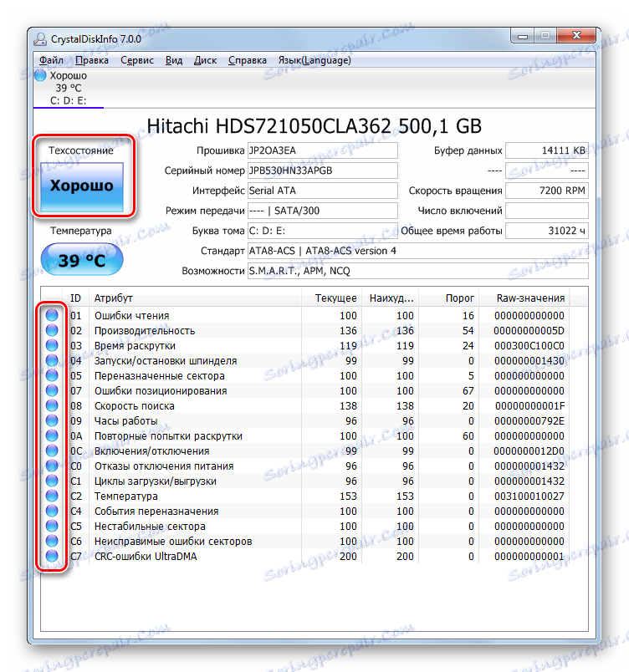Click status circle for Повторные попытки раскрутки
This screenshot has width=629, height=672.
pos(52,435)
